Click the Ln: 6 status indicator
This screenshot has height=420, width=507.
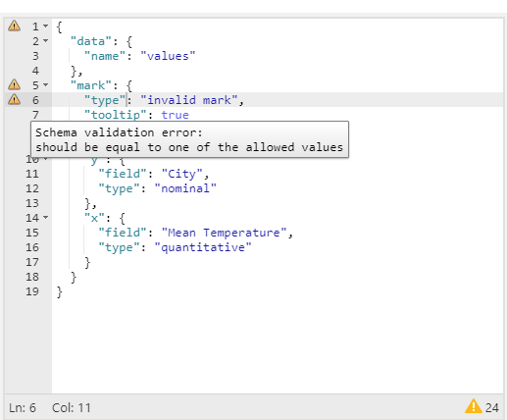click(x=23, y=408)
